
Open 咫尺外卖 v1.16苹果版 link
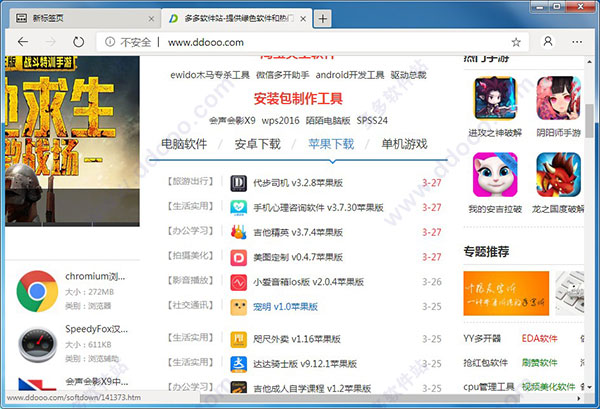coord(297,339)
